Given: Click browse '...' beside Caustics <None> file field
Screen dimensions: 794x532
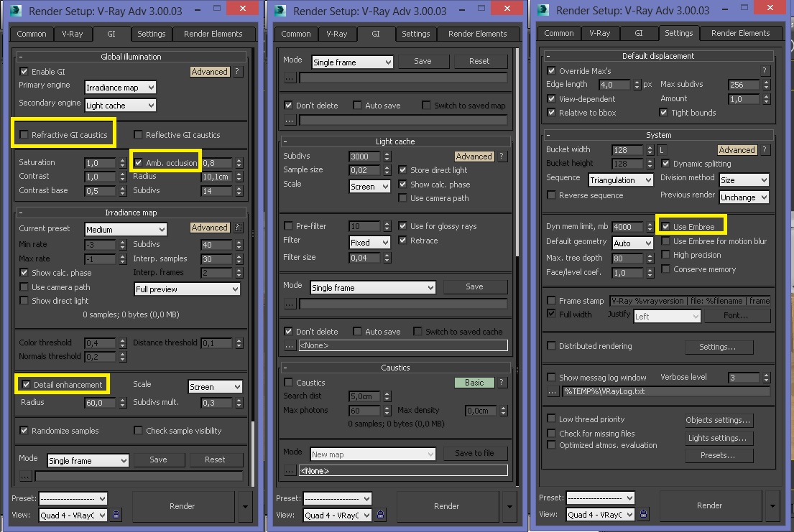Looking at the screenshot, I should (289, 471).
